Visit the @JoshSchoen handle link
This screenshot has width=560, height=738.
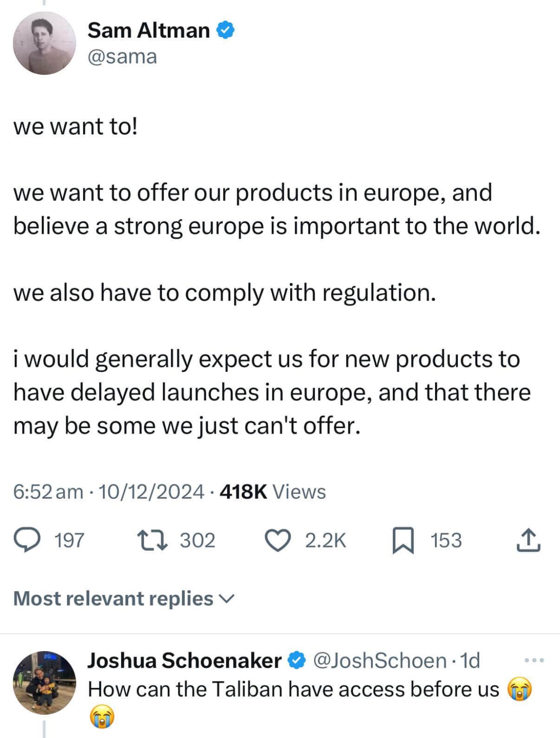pyautogui.click(x=380, y=660)
